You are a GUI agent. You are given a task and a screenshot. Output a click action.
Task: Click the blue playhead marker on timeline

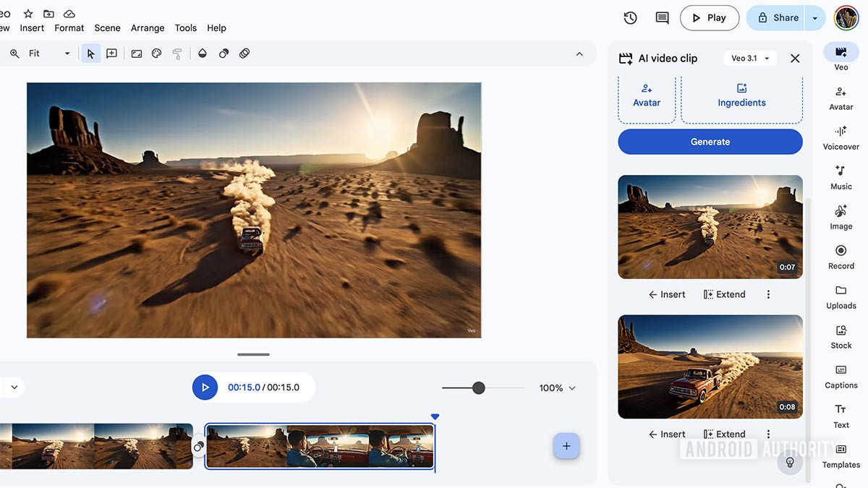[435, 416]
